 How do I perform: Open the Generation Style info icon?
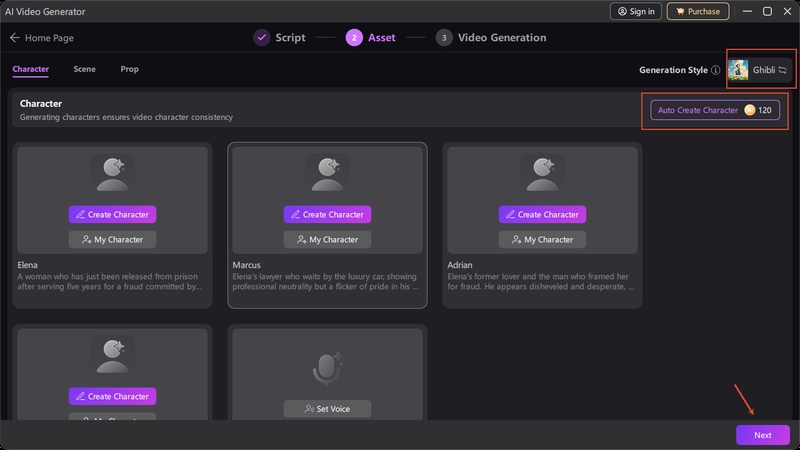716,70
